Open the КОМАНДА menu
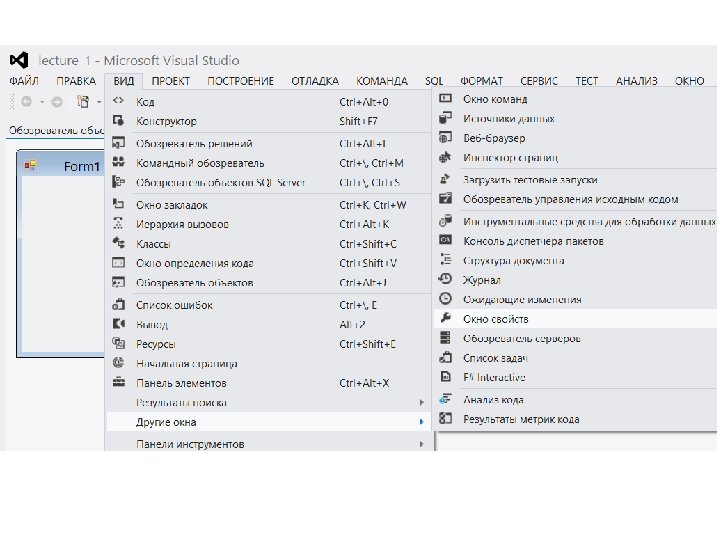 point(382,81)
